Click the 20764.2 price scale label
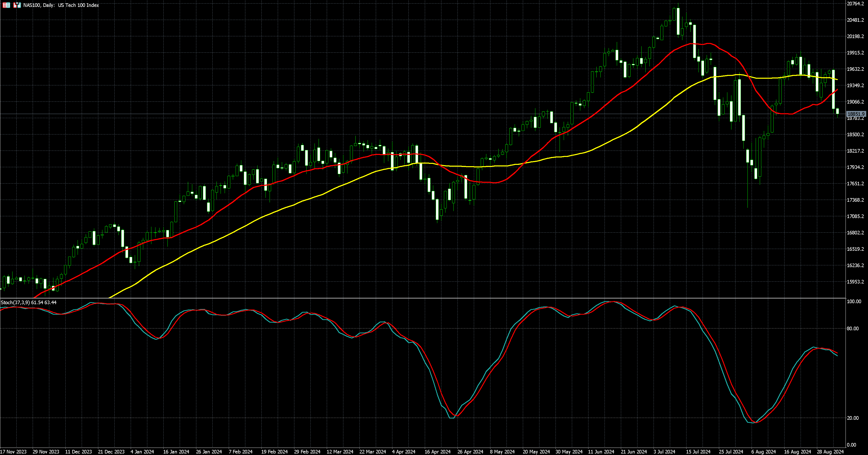 pyautogui.click(x=855, y=4)
